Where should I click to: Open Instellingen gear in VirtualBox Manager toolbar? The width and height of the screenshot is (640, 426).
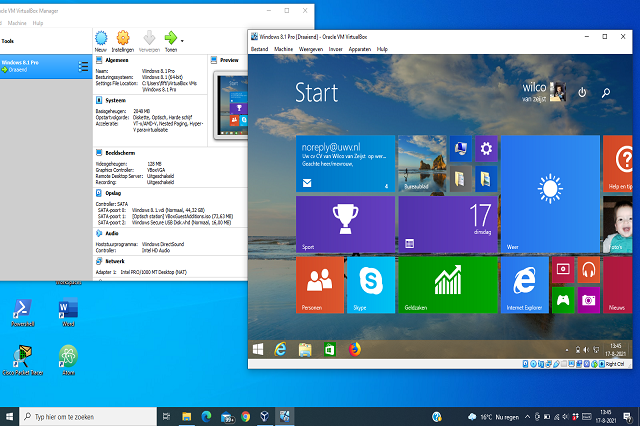pos(123,41)
